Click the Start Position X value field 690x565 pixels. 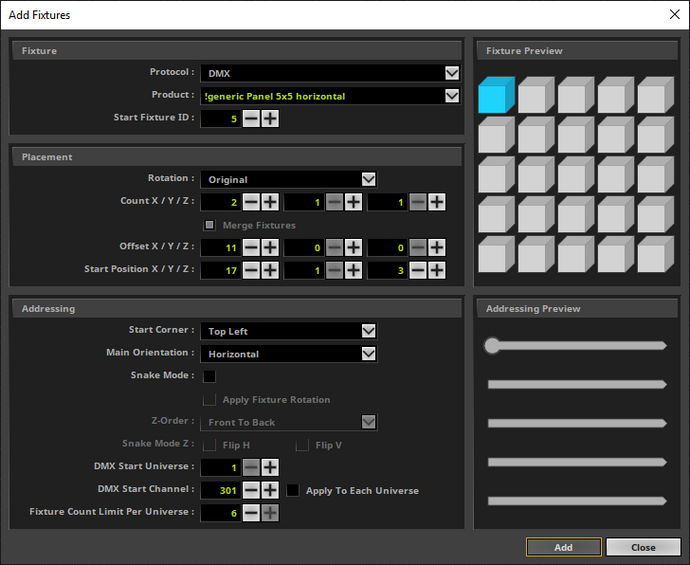pos(220,270)
